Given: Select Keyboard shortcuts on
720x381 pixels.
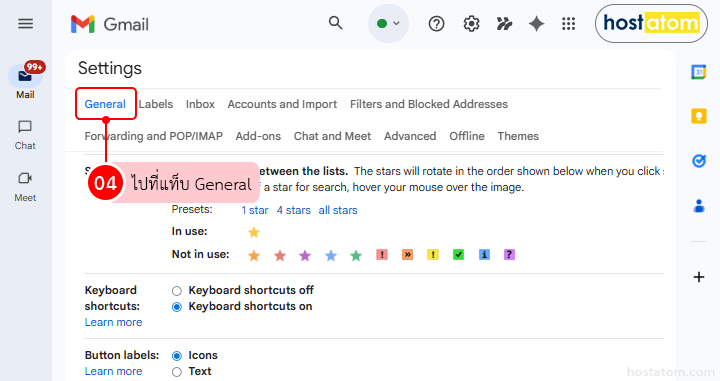Looking at the screenshot, I should [x=177, y=307].
